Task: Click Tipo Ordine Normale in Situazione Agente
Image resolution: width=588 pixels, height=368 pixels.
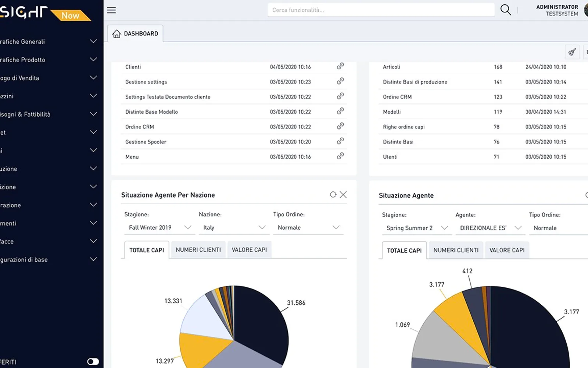Action: click(559, 228)
